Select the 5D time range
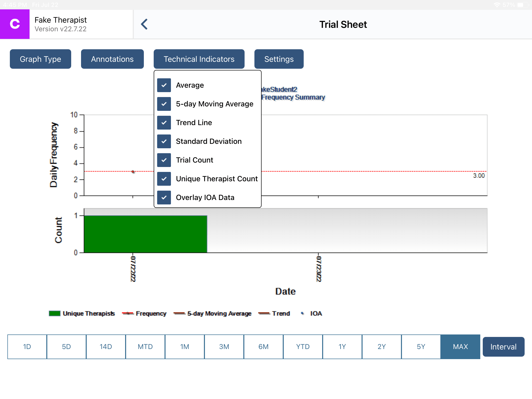The width and height of the screenshot is (532, 399). tap(66, 347)
